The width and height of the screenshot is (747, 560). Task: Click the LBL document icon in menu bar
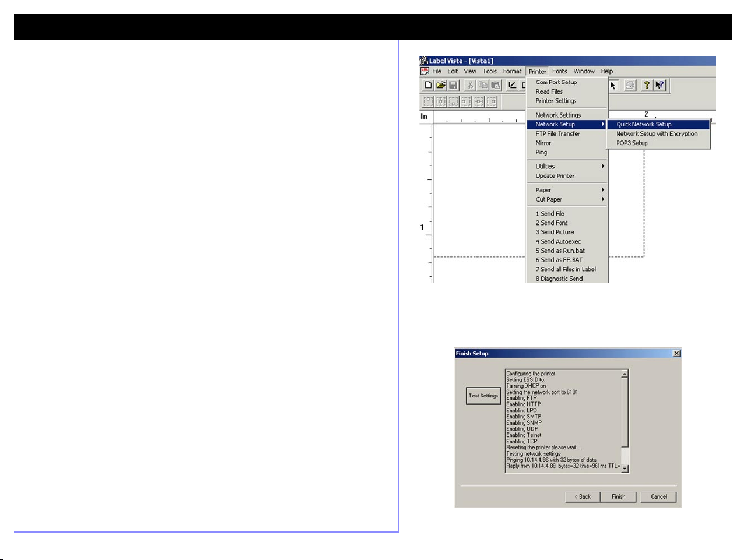coord(425,71)
